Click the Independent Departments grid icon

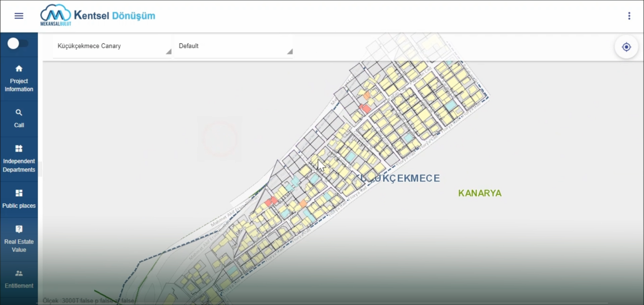(19, 148)
